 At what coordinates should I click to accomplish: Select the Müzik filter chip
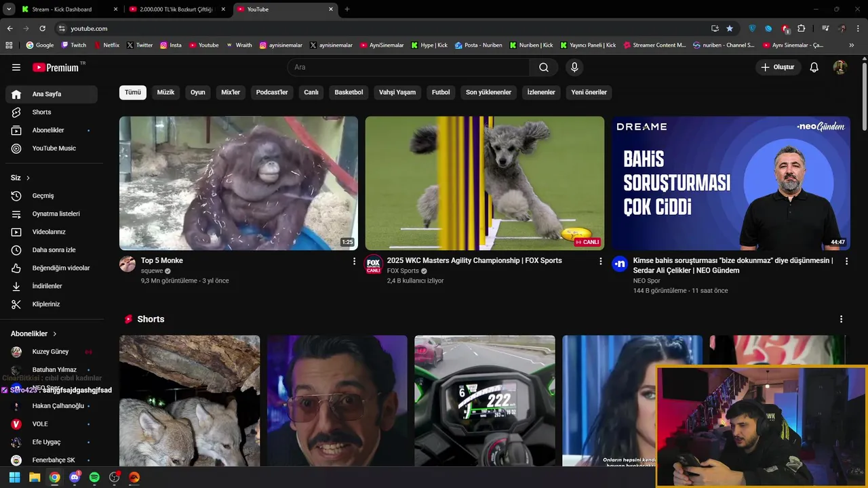[x=166, y=92]
